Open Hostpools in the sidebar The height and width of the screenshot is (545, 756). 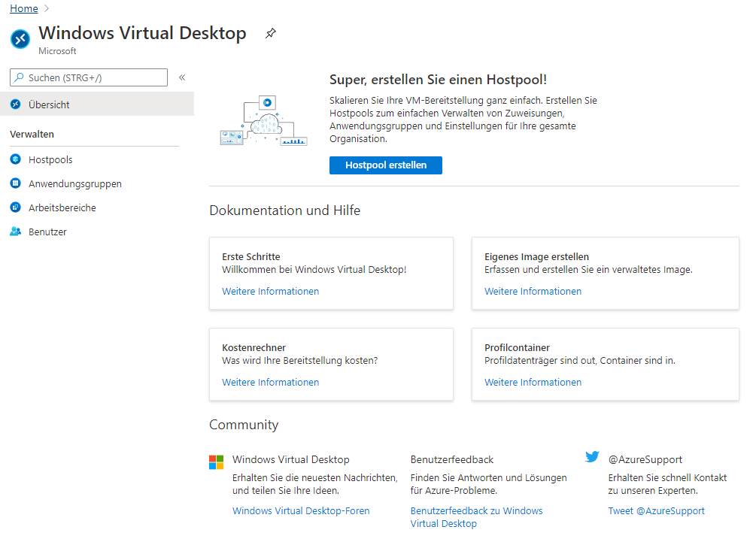50,159
